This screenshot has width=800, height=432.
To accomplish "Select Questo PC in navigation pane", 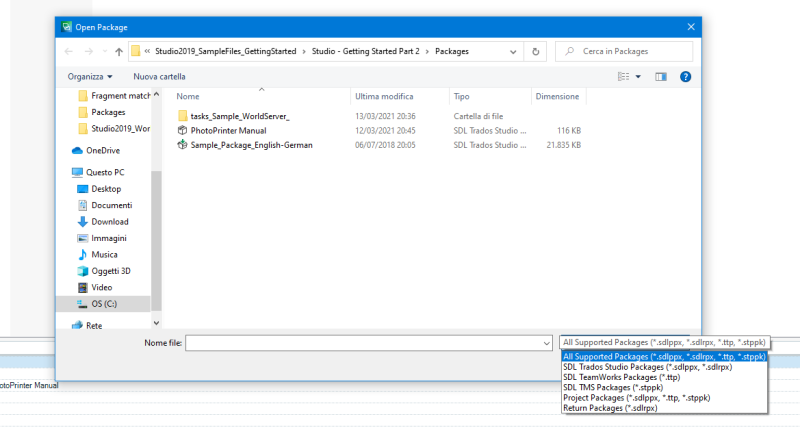I will click(105, 172).
